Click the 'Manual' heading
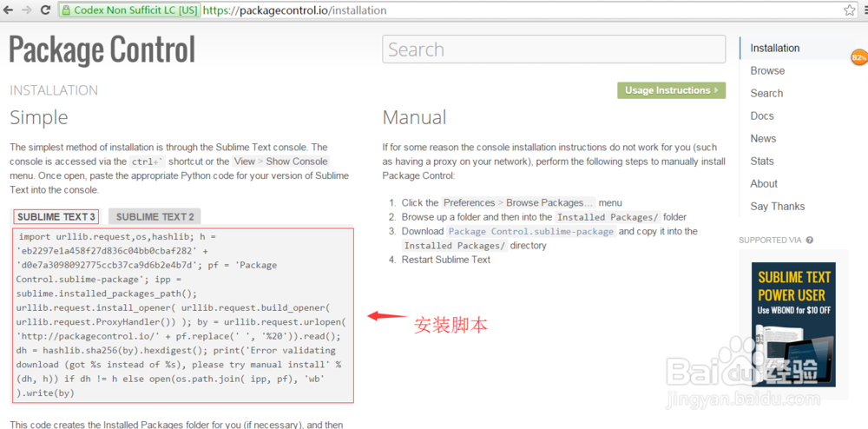Viewport: 868px width, 429px height. 414,117
